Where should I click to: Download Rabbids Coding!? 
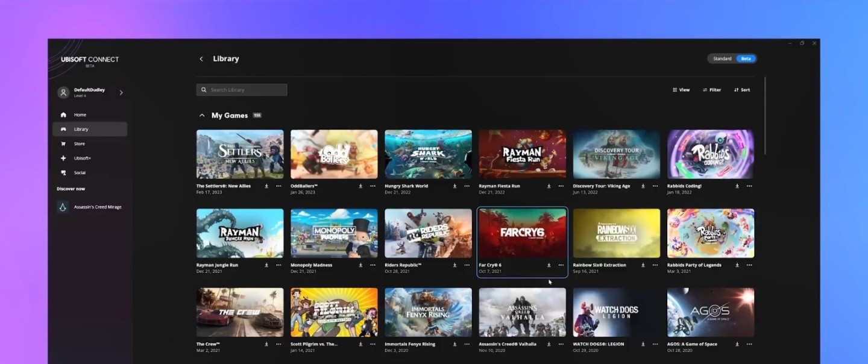pos(737,186)
